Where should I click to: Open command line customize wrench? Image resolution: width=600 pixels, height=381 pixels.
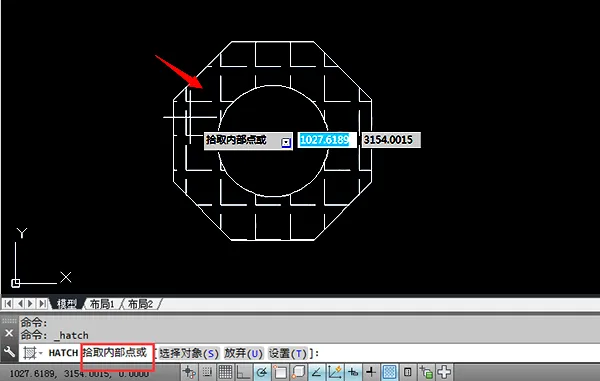[9, 352]
